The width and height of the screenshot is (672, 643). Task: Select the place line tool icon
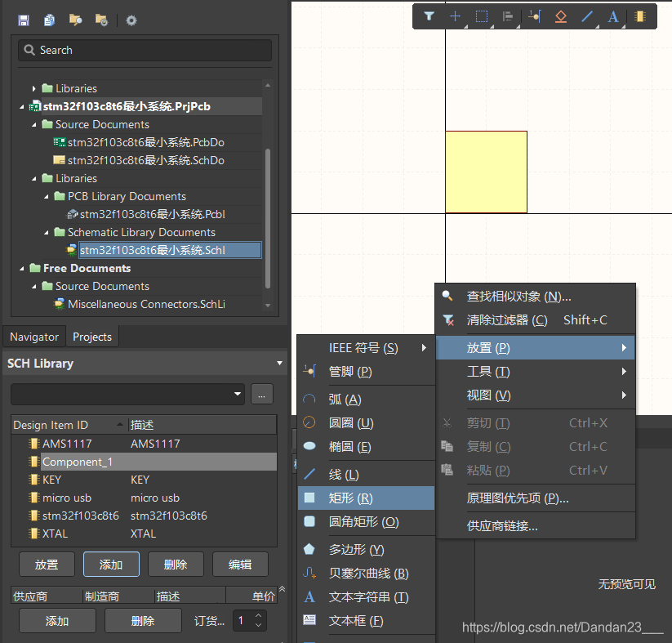tap(587, 16)
